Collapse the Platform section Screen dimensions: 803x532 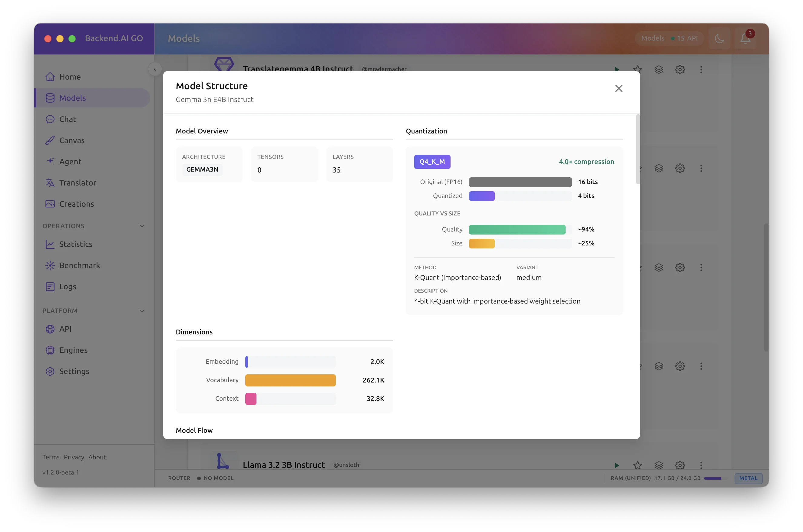(142, 311)
